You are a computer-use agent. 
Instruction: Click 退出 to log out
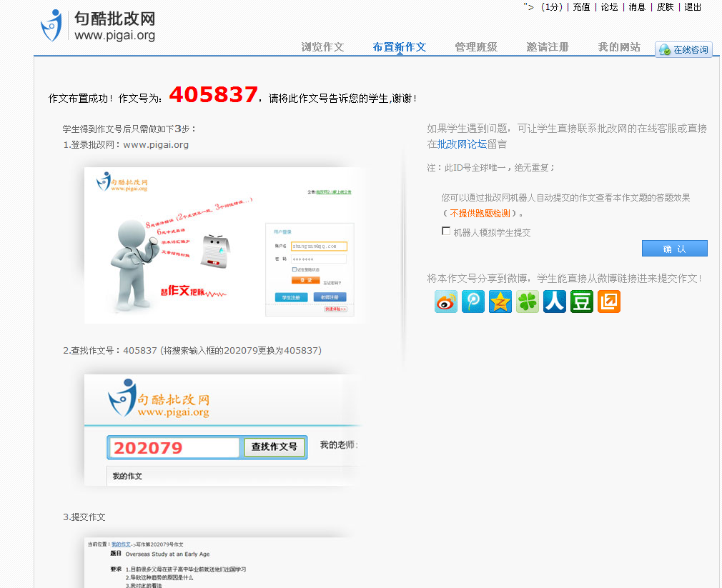click(x=693, y=7)
